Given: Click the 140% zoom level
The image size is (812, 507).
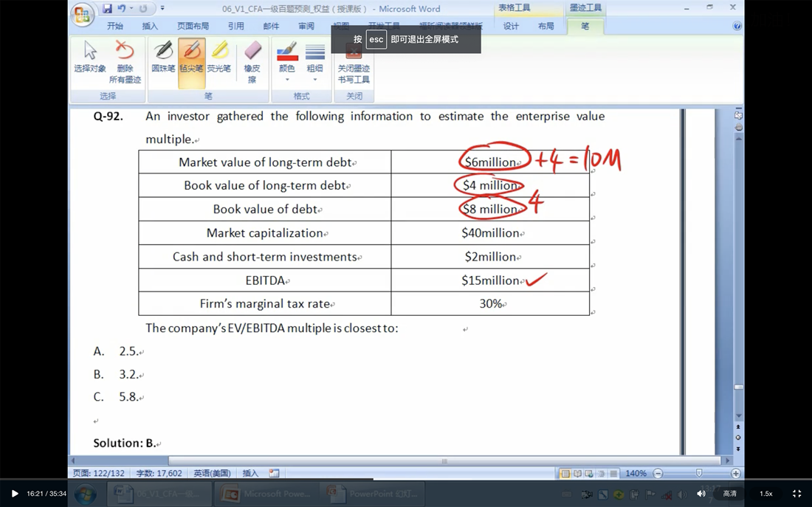Looking at the screenshot, I should (636, 473).
